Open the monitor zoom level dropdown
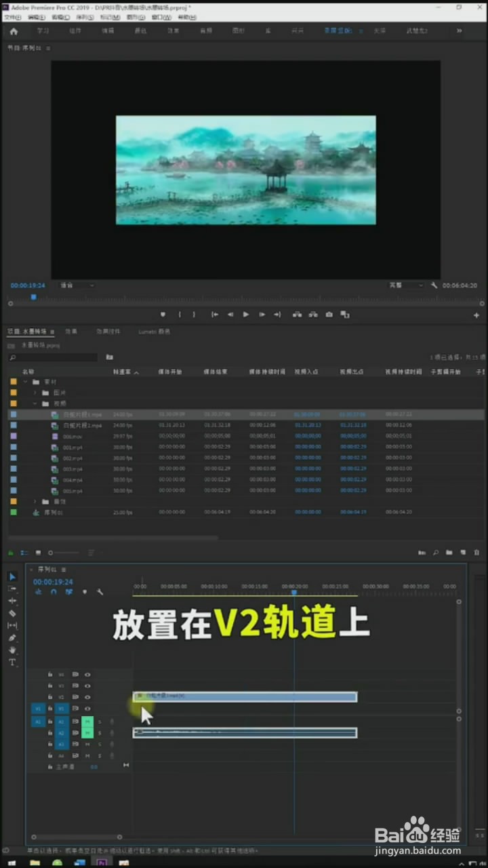The width and height of the screenshot is (488, 868). (76, 285)
